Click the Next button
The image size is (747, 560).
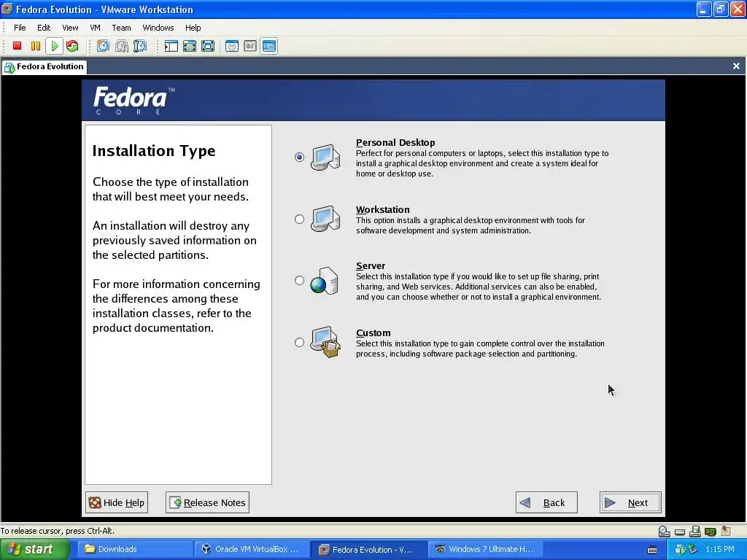pos(630,502)
